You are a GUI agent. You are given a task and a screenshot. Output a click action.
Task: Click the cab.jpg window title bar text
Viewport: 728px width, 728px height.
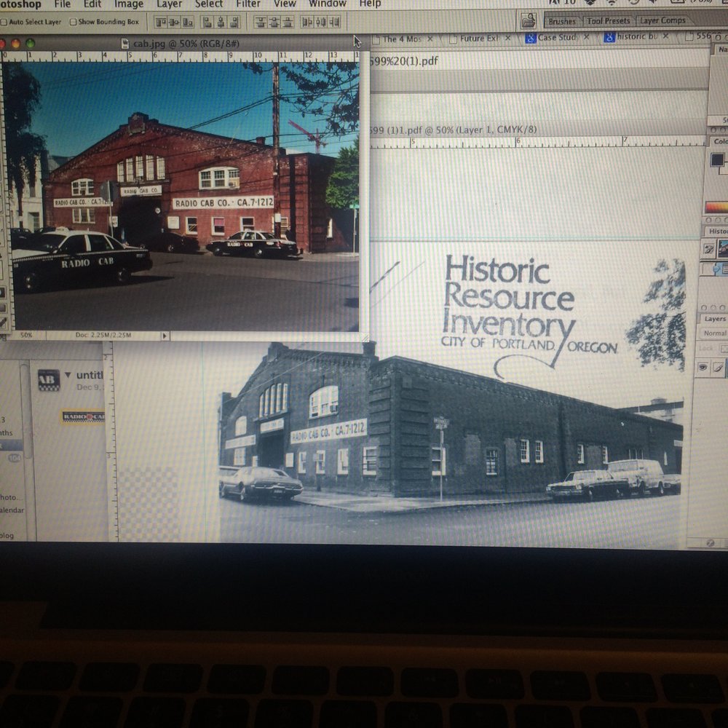(x=186, y=44)
